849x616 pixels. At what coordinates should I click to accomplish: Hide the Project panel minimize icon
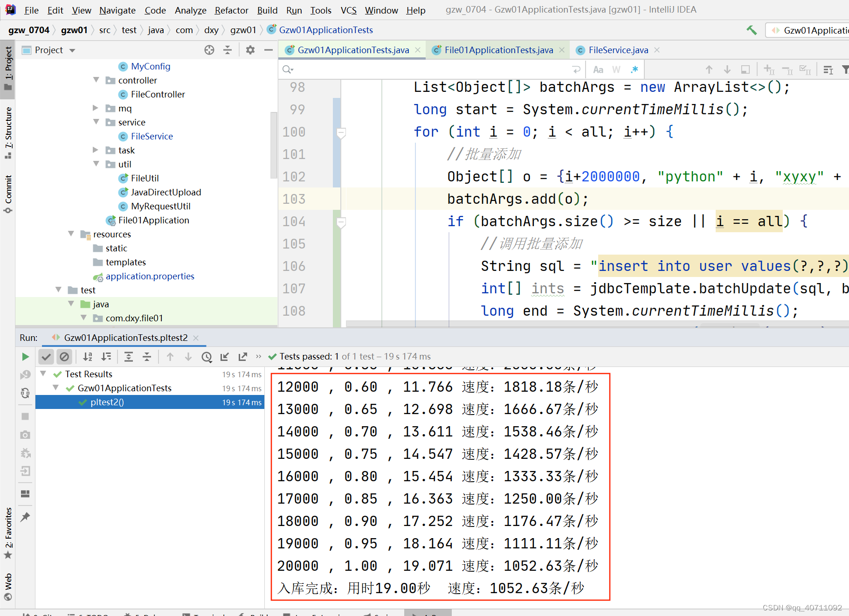click(269, 50)
